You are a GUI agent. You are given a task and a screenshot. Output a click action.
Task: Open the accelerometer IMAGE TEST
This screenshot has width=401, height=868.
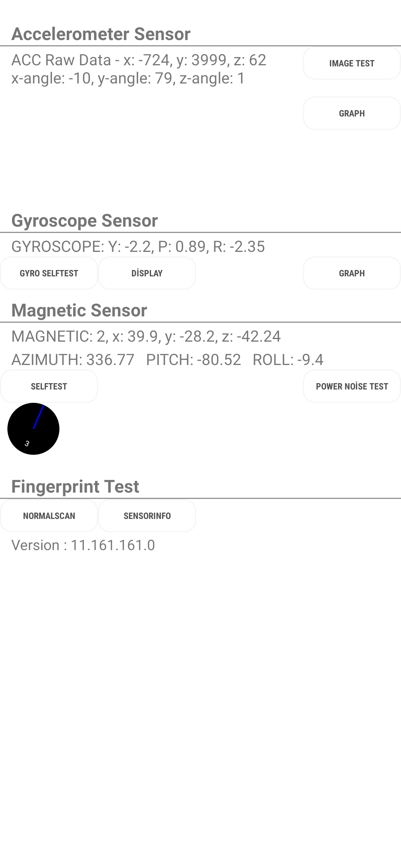point(352,63)
